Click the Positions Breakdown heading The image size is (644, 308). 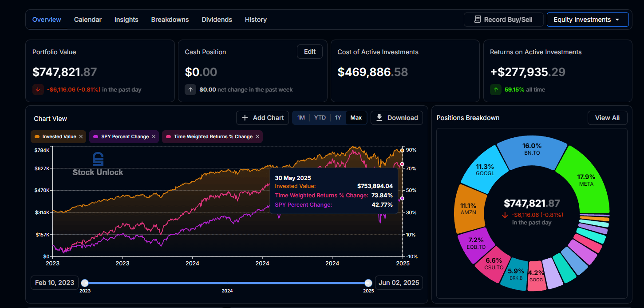tap(468, 118)
